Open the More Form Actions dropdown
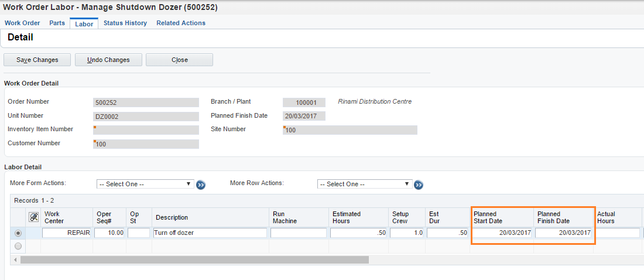The height and width of the screenshot is (280, 644). [x=145, y=184]
